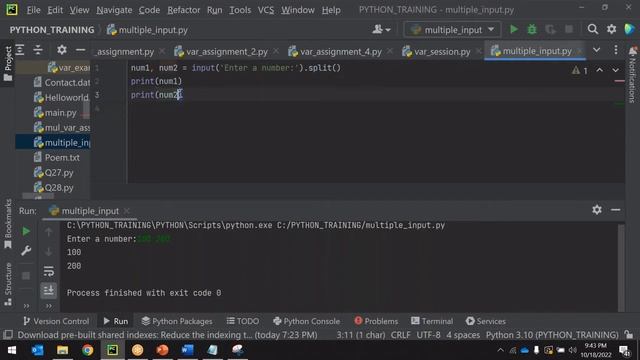
Task: Open the Structure tool window
Action: pyautogui.click(x=8, y=284)
